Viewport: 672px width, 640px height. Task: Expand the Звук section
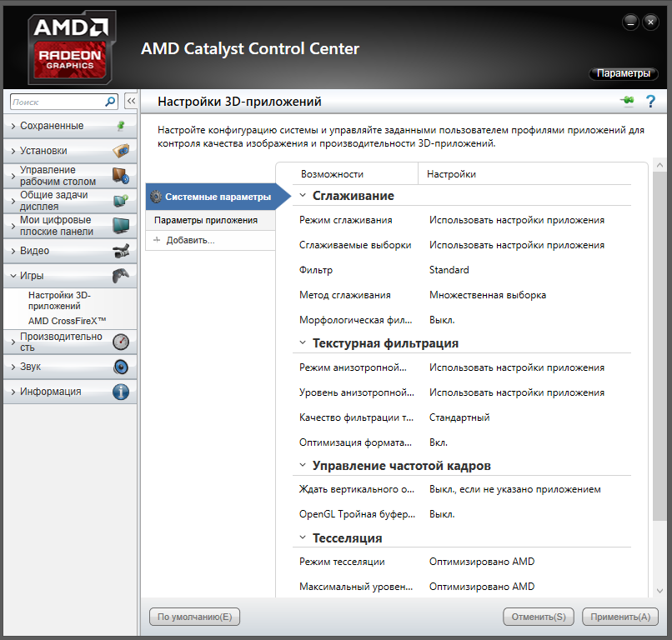coord(13,367)
